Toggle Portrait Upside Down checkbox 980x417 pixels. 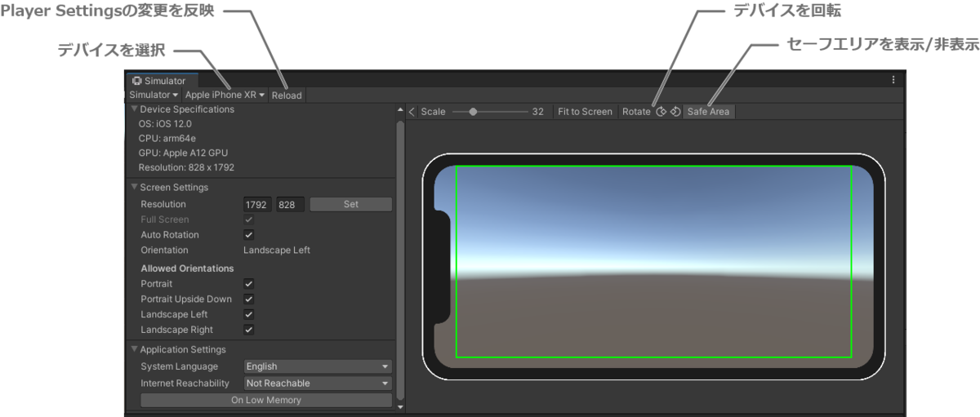(249, 299)
